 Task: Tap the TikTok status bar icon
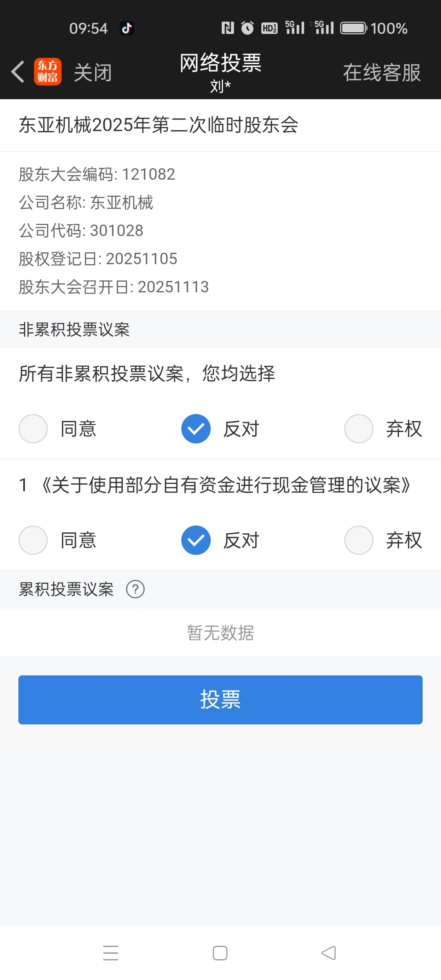pyautogui.click(x=127, y=28)
